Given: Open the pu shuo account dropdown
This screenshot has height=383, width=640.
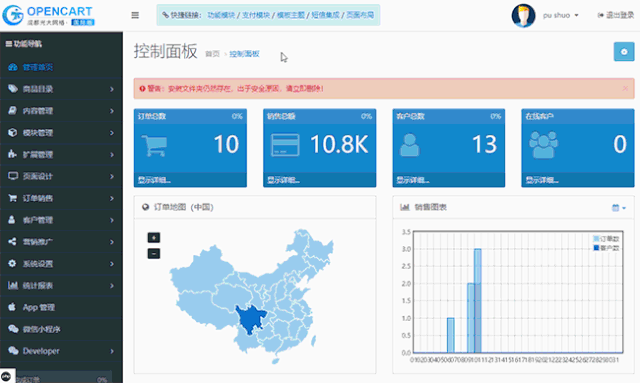Looking at the screenshot, I should [560, 15].
